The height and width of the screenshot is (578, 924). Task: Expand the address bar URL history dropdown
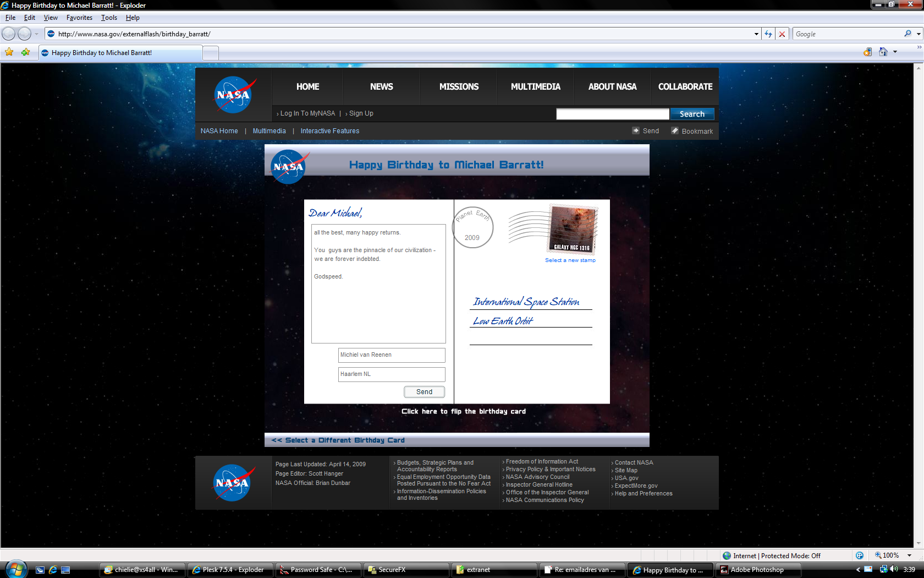[x=756, y=34]
